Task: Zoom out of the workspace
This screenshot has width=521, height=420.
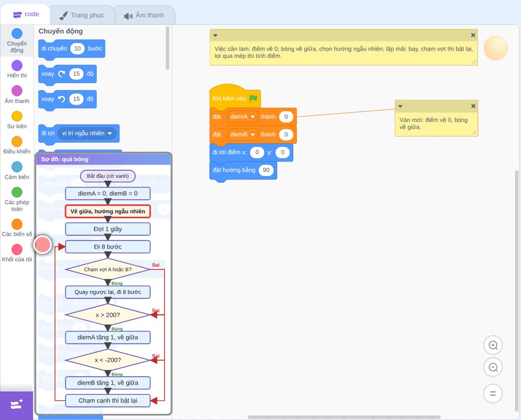Action: 493,367
